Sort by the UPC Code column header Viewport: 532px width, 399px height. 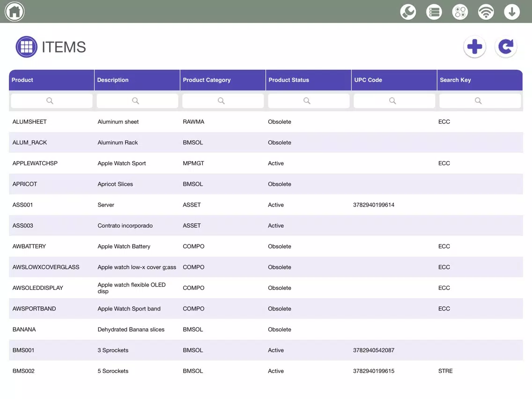(394, 80)
